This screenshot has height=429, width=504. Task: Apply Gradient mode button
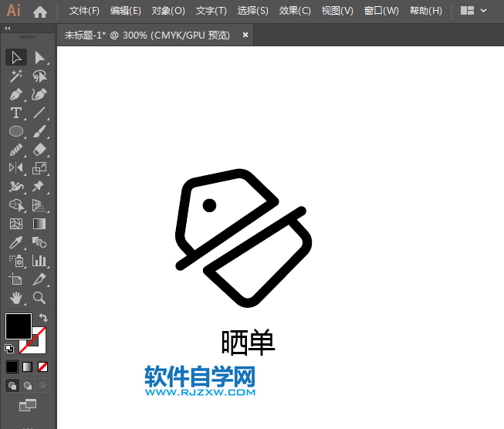[x=27, y=367]
